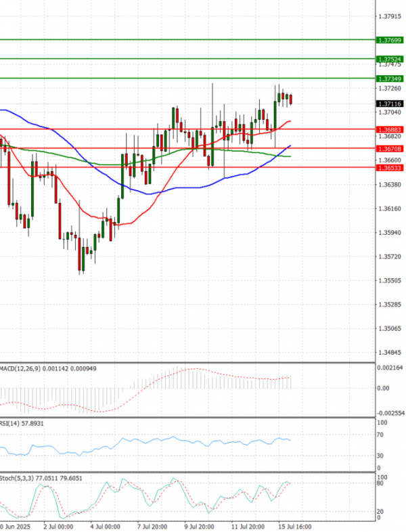The height and width of the screenshot is (532, 406).
Task: Click the green 1.37699 price label
Action: click(x=390, y=41)
